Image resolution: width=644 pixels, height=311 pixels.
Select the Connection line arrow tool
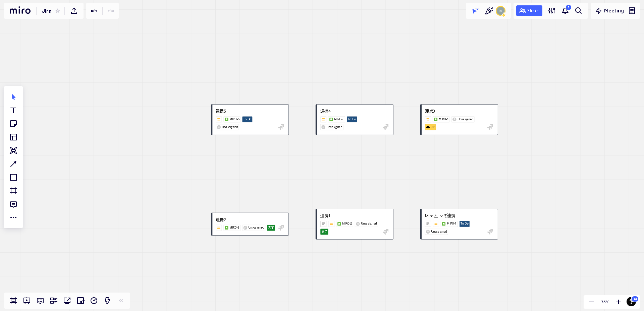click(x=13, y=164)
